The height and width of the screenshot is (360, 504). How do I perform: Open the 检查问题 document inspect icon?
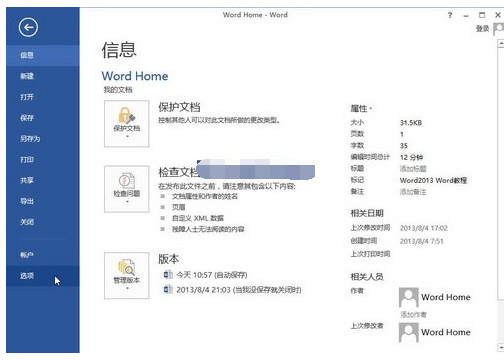tap(127, 189)
